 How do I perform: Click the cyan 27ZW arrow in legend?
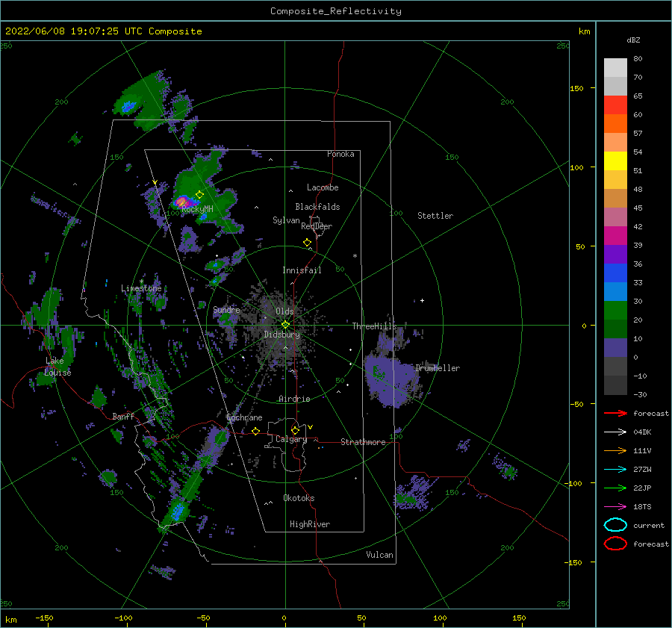(615, 470)
